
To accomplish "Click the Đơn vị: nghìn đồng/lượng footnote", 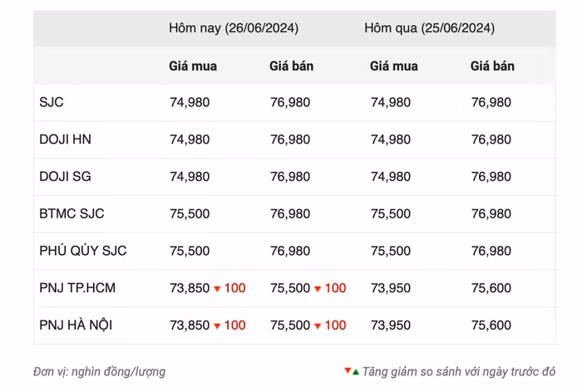I will (100, 371).
